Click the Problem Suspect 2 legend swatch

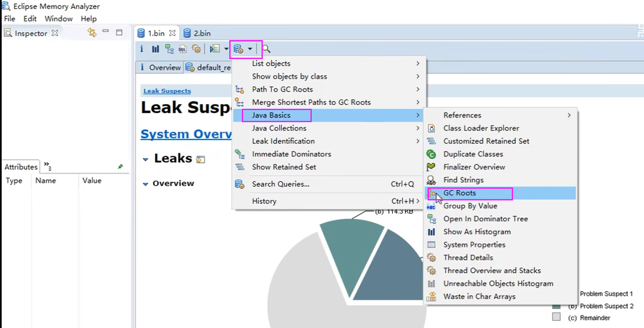pyautogui.click(x=556, y=306)
